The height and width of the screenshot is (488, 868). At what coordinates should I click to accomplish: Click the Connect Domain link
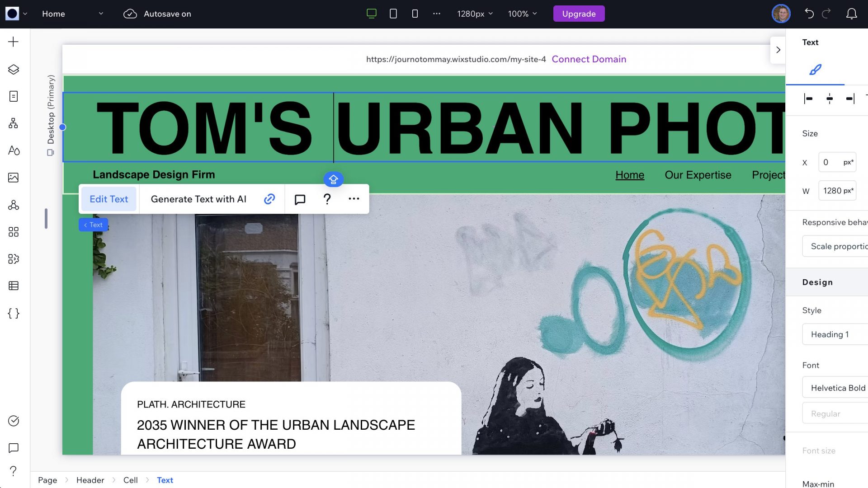click(x=589, y=59)
